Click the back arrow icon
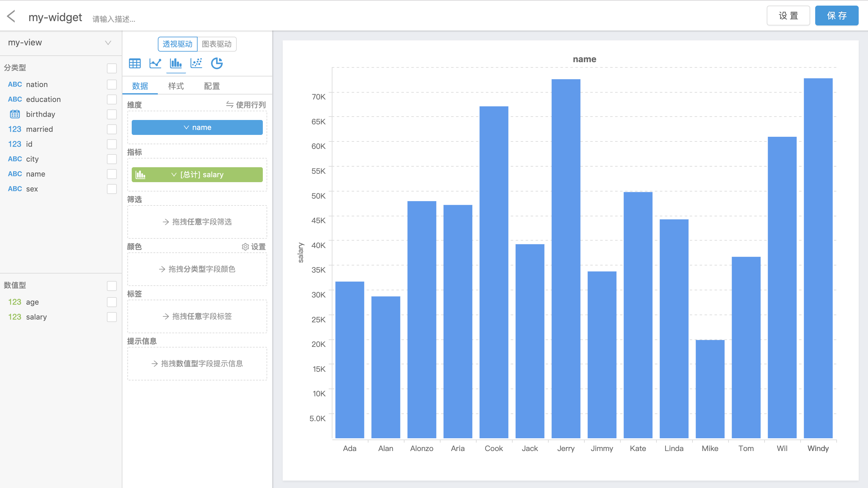This screenshot has width=868, height=488. (x=11, y=16)
